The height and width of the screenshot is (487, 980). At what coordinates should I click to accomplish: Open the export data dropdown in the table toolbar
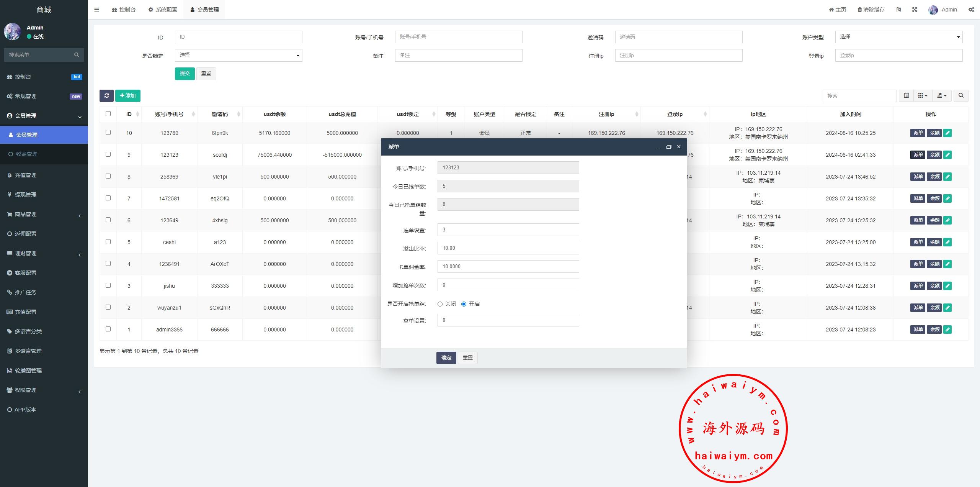pos(941,95)
